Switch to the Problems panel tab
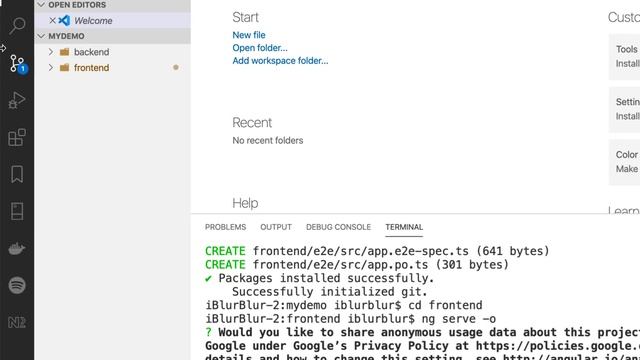Image resolution: width=640 pixels, height=360 pixels. [225, 227]
